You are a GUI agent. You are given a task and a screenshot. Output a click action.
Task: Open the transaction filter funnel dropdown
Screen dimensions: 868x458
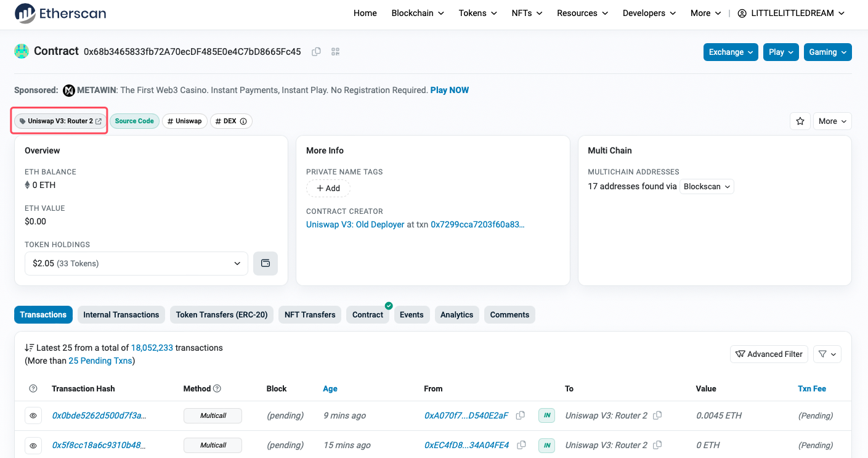[827, 354]
